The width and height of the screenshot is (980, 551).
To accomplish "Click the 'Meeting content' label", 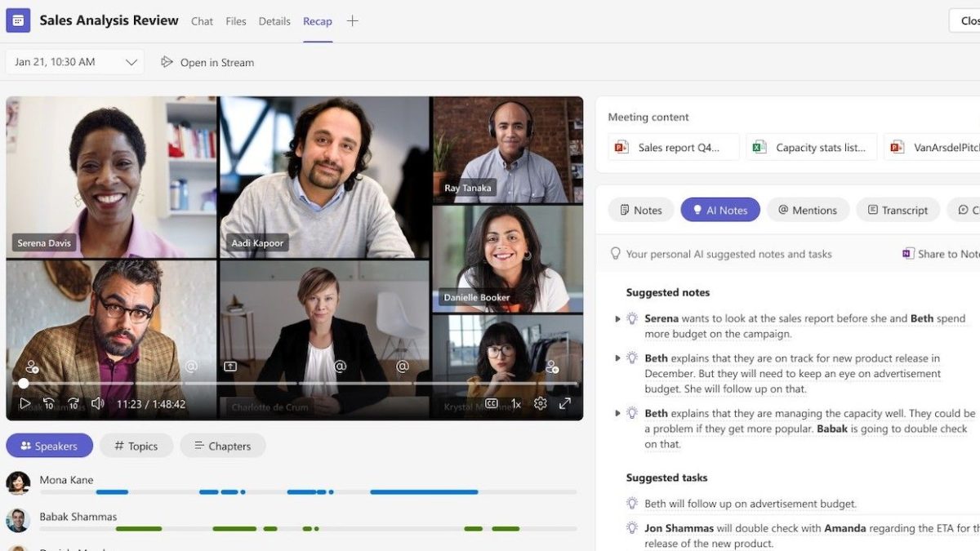I will 648,117.
